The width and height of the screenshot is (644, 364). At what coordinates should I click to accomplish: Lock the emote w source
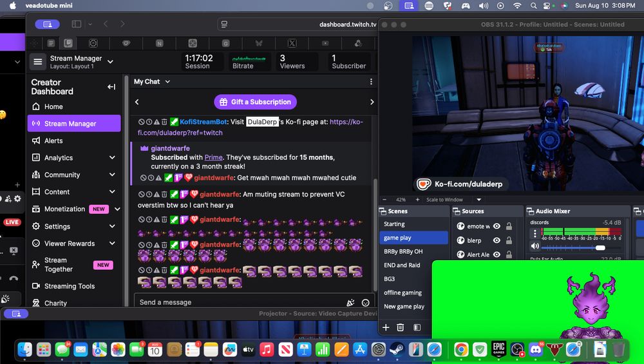tap(509, 226)
